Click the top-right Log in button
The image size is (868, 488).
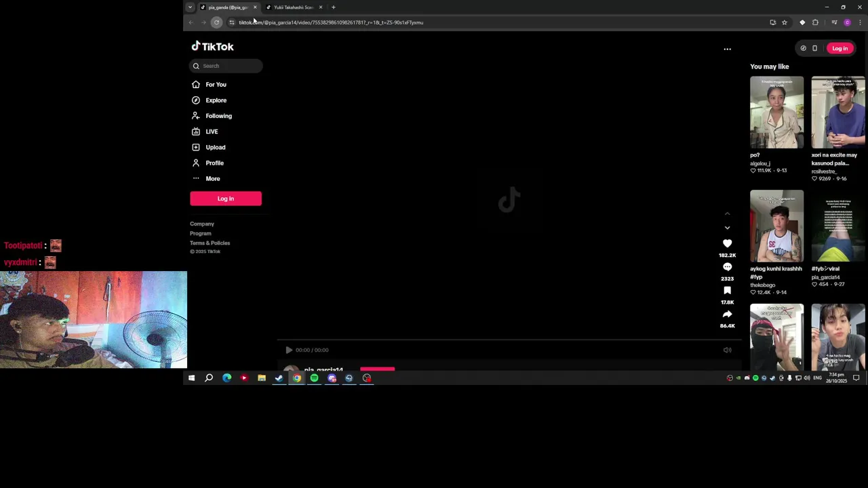pos(840,48)
